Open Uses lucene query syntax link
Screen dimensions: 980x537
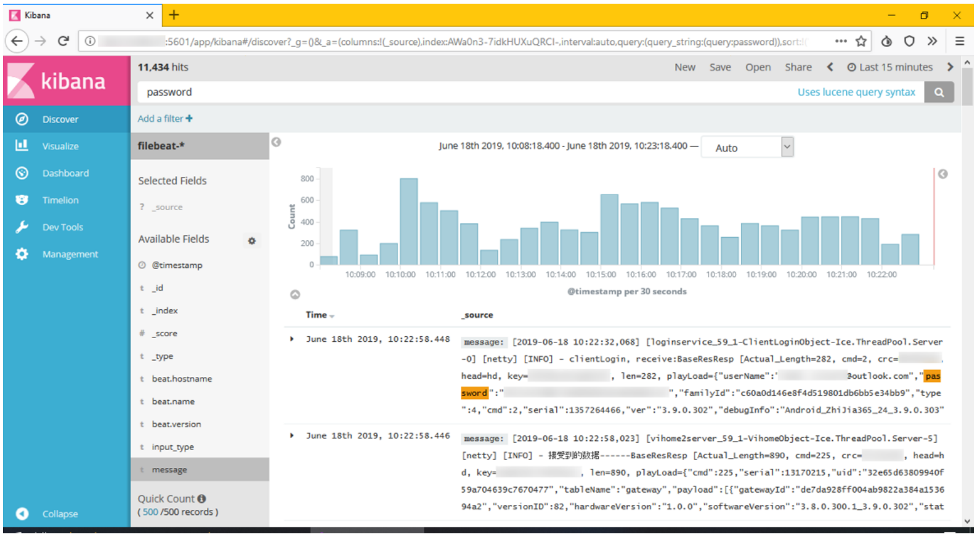coord(856,92)
